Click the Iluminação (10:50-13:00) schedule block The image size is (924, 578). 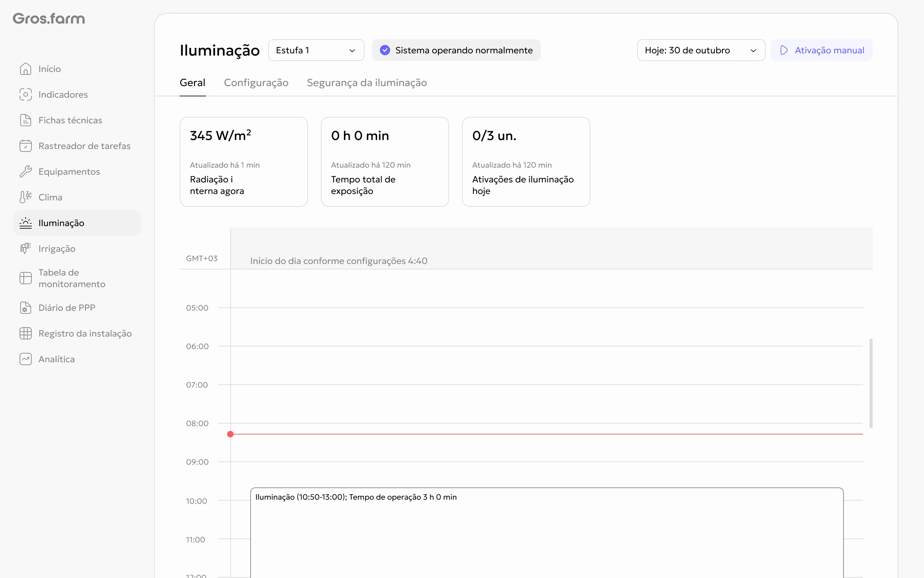(547, 533)
